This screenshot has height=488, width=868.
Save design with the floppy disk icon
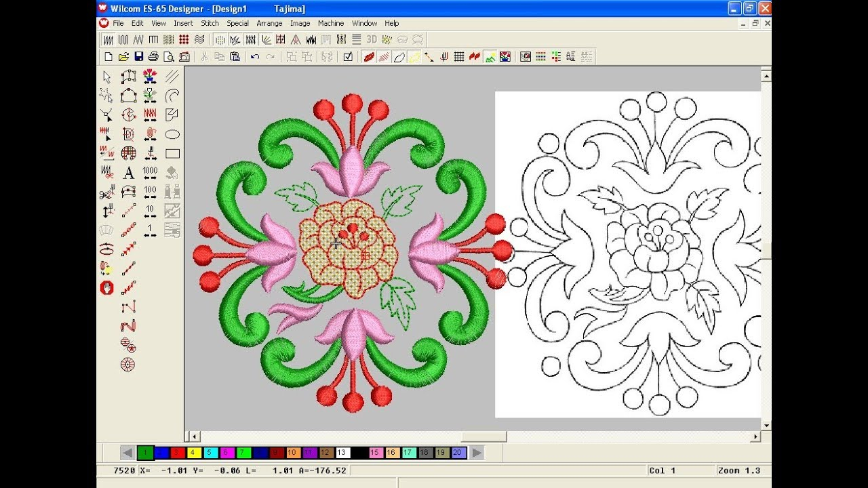138,57
